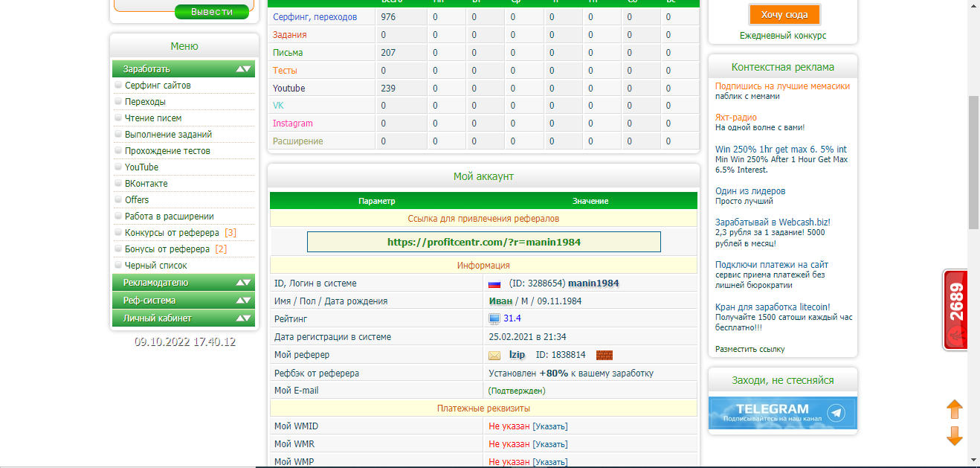Screen dimensions: 980x468
Task: Click the referral link field
Action: 484,242
